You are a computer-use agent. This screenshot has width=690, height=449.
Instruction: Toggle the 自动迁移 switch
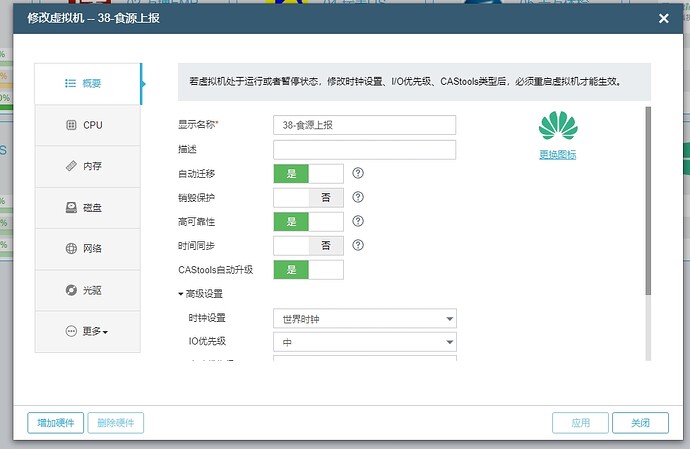(x=308, y=173)
